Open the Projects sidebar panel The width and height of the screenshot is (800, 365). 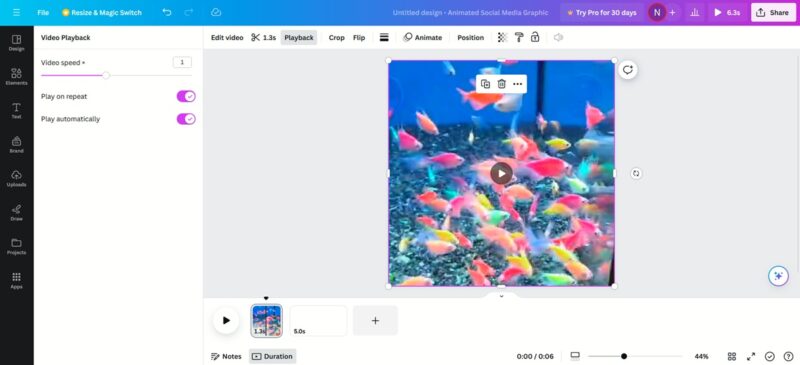click(16, 247)
